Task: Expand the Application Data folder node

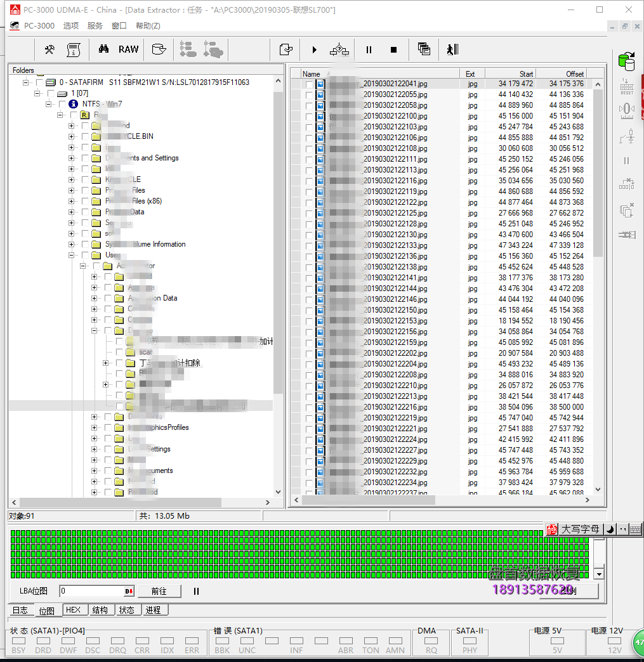Action: tap(95, 298)
